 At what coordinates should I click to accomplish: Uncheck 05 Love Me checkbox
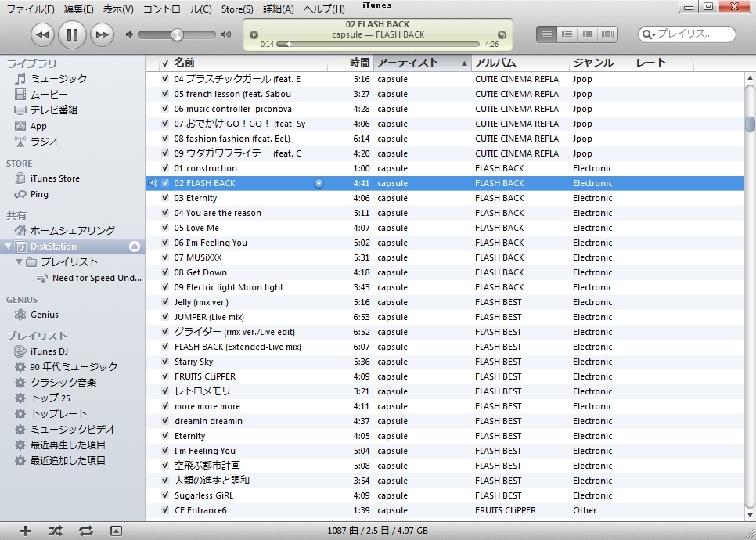[x=165, y=228]
